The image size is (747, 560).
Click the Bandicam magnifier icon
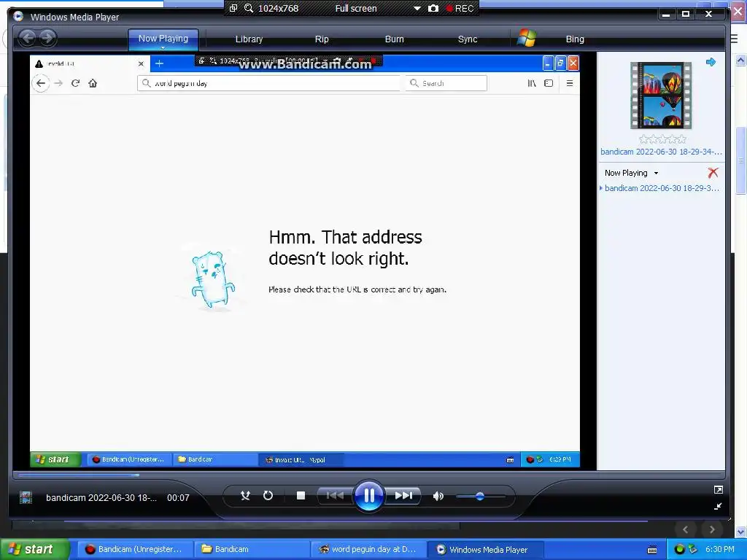(249, 8)
